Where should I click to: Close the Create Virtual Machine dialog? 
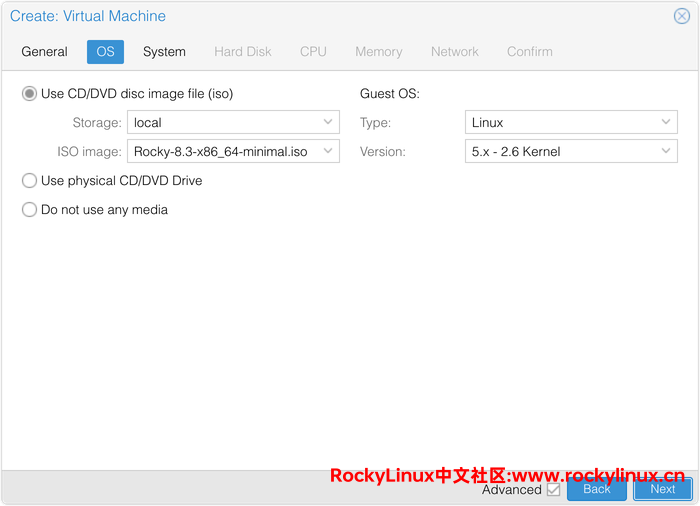(682, 16)
